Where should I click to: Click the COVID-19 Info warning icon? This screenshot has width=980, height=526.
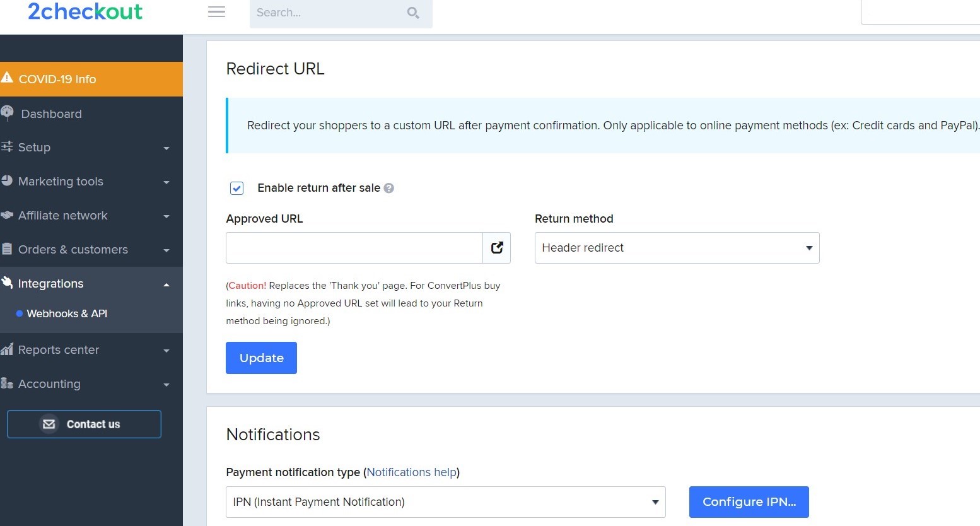(x=7, y=78)
